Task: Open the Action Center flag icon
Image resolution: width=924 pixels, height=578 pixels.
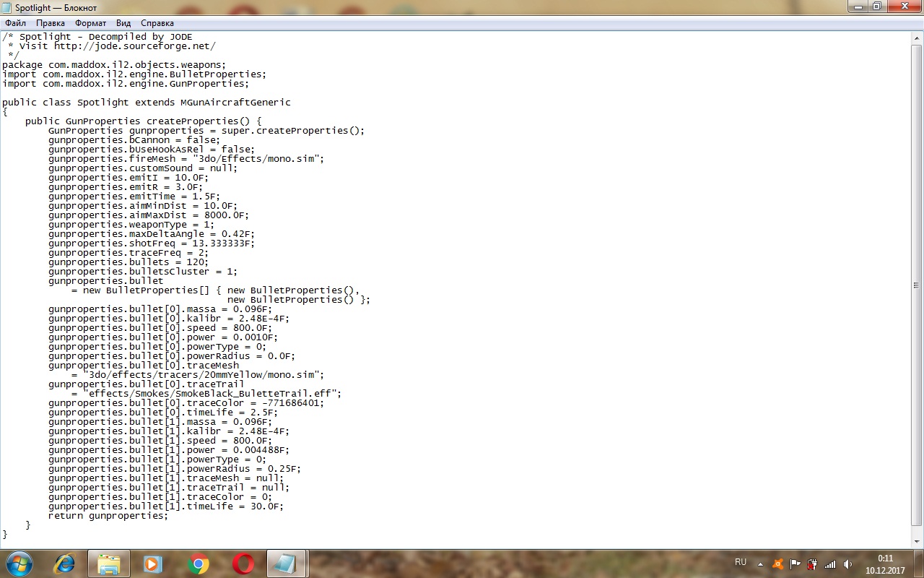Action: [795, 564]
